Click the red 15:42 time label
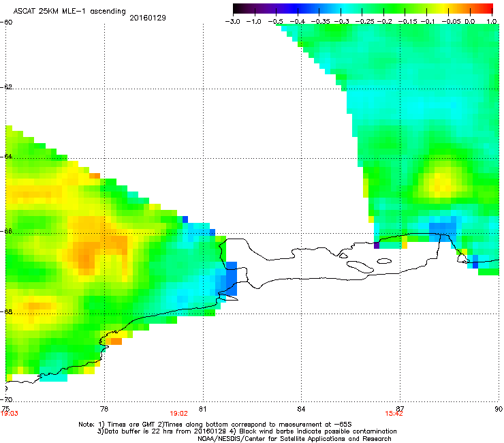Screen dimensions: 504x443 coord(394,414)
